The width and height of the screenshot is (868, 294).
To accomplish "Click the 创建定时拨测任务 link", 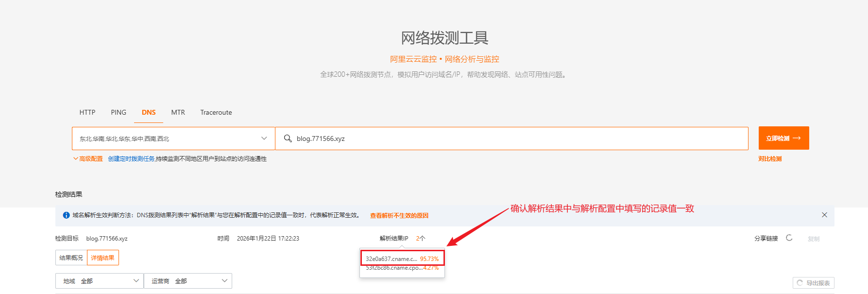I will pyautogui.click(x=131, y=159).
